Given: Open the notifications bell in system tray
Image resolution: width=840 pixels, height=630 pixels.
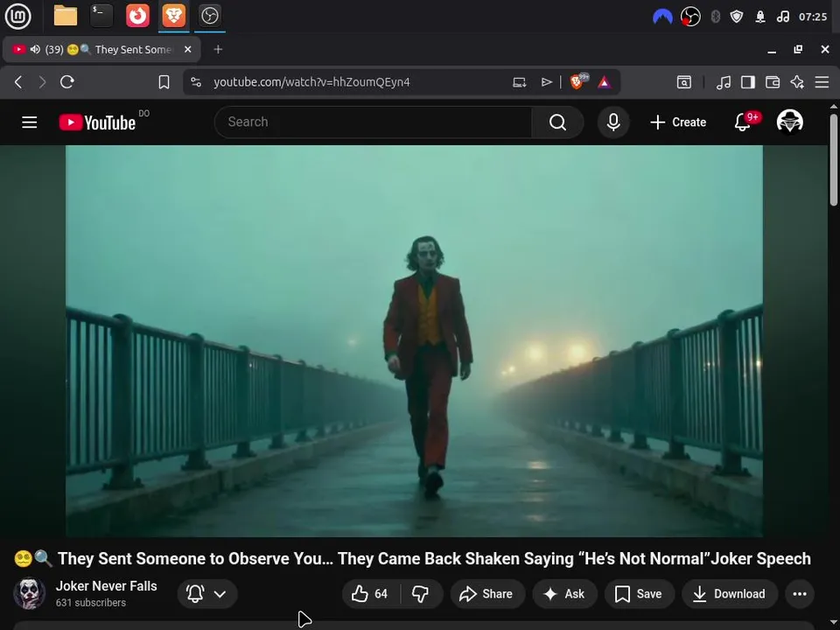Looking at the screenshot, I should (760, 17).
